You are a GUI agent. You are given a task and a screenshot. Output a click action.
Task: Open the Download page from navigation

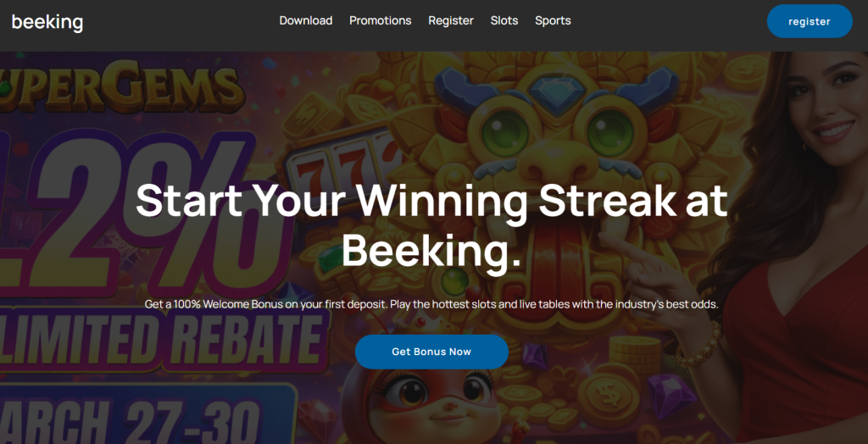coord(305,20)
